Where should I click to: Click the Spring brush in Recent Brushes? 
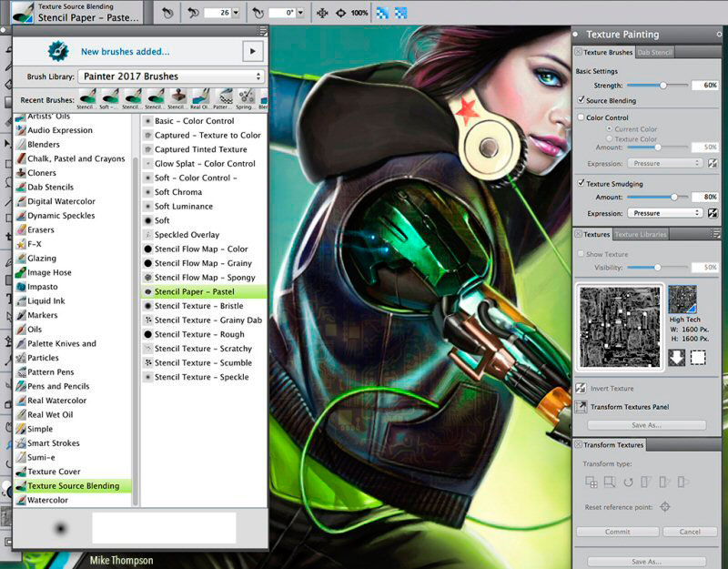point(244,98)
